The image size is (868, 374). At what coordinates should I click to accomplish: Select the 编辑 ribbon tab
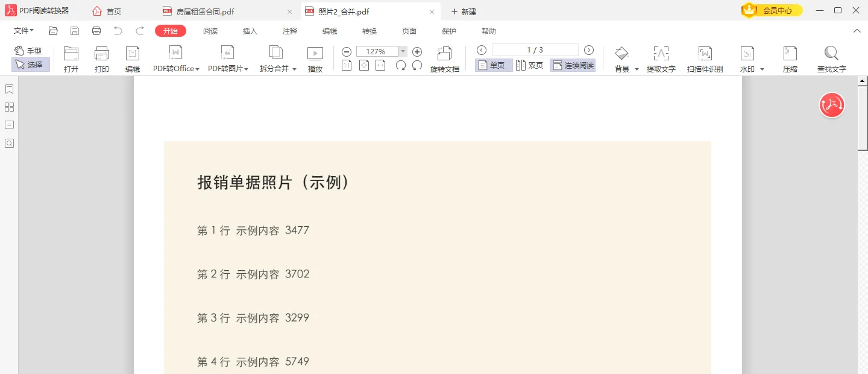pos(330,31)
